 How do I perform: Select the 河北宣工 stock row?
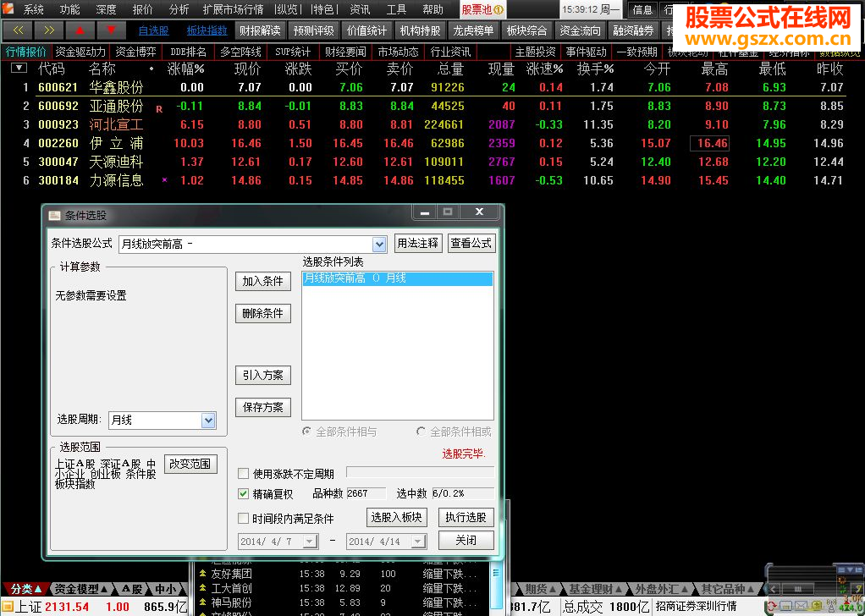pyautogui.click(x=432, y=124)
